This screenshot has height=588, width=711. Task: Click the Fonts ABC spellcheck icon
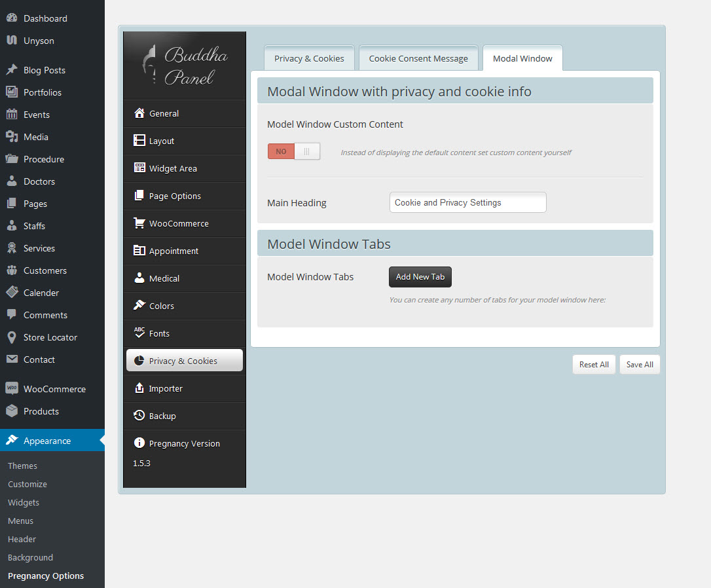(139, 333)
